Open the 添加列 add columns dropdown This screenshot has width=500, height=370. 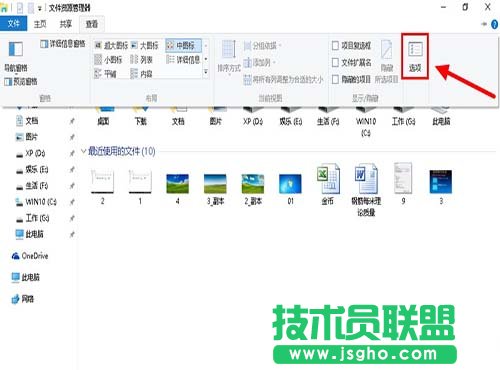(x=260, y=62)
